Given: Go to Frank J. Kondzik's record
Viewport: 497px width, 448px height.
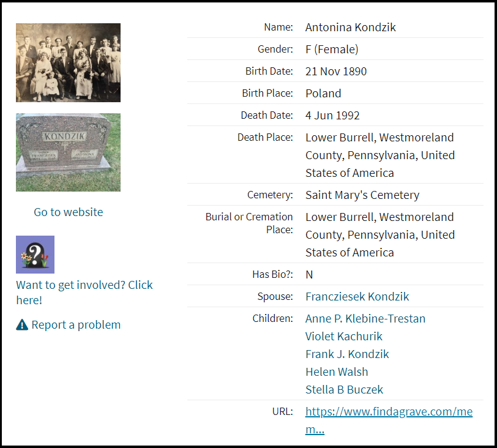Looking at the screenshot, I should [x=347, y=354].
